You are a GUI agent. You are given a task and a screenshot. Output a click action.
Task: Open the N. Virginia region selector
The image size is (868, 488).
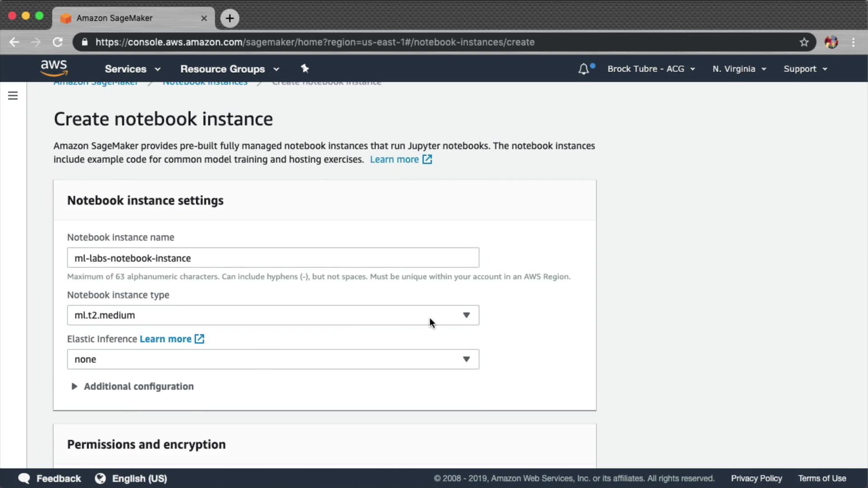[739, 69]
